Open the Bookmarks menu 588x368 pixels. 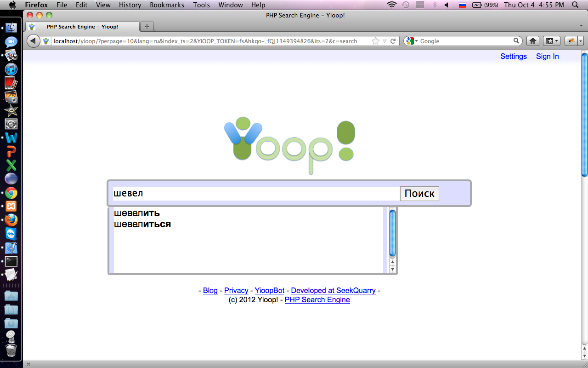167,5
